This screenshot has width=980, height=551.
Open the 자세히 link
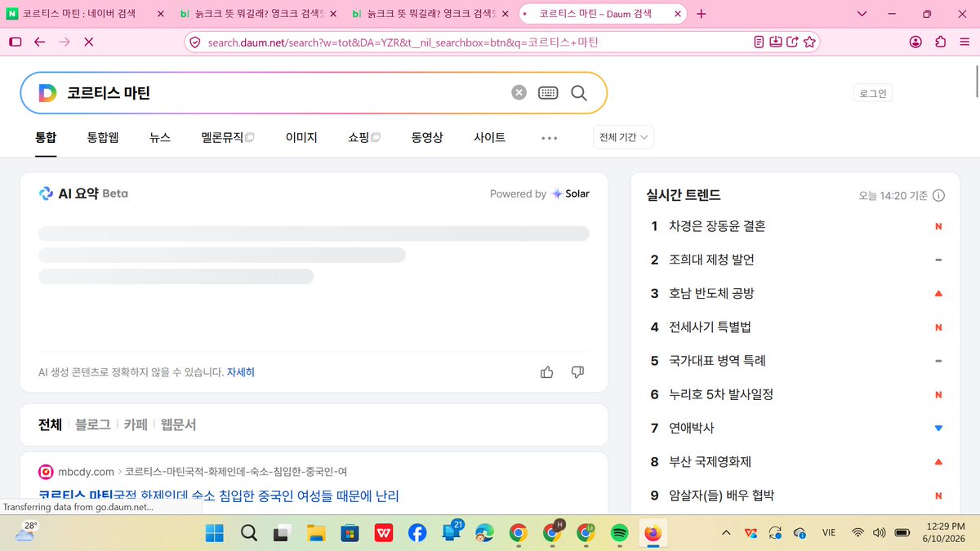click(x=241, y=372)
